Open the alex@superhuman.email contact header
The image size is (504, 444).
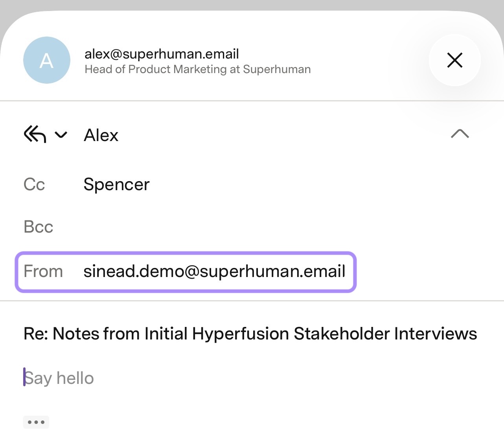tap(162, 54)
